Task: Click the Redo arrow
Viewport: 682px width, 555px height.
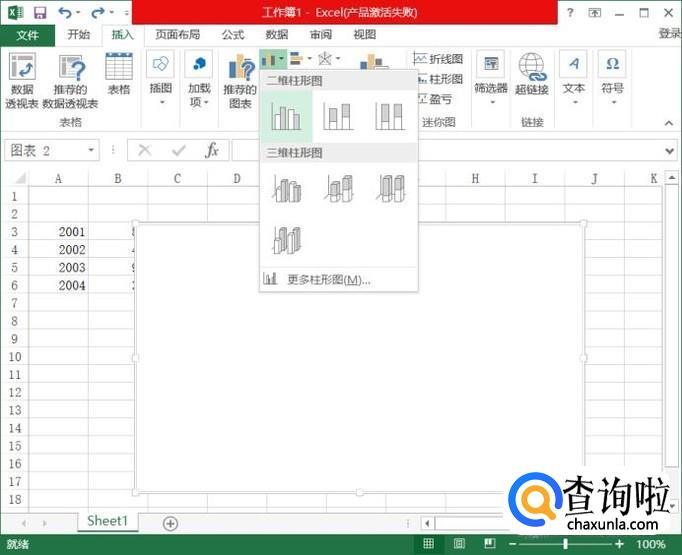Action: click(x=97, y=13)
